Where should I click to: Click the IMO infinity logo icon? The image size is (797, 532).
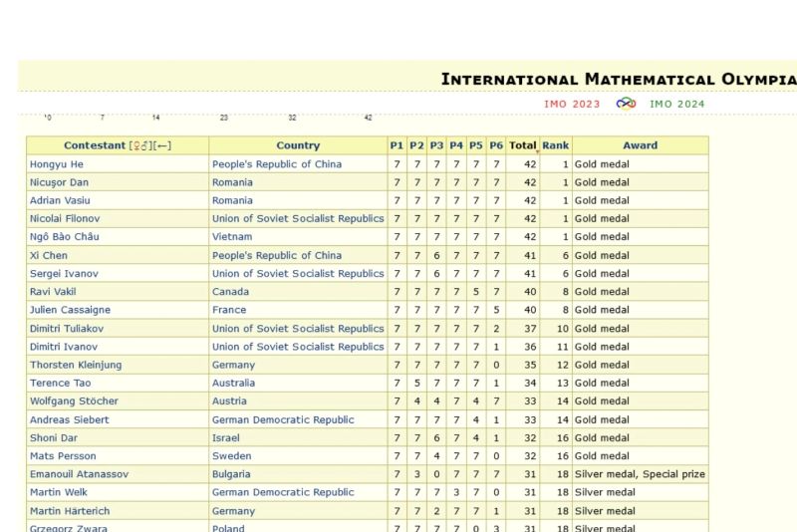coord(626,104)
